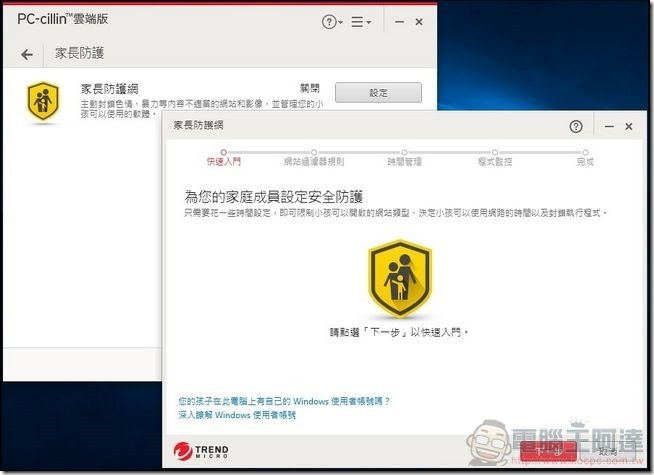Click the large family shield image in wizard

[x=400, y=279]
